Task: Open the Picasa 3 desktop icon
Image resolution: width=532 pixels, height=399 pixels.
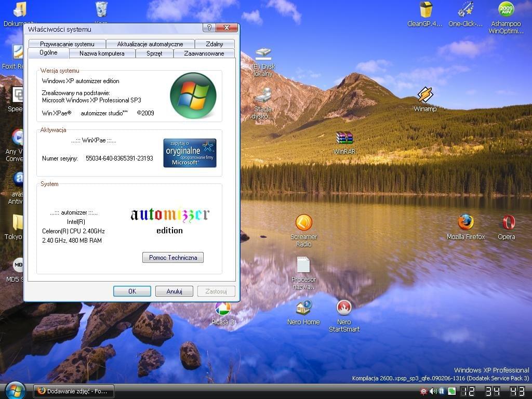Action: (223, 310)
